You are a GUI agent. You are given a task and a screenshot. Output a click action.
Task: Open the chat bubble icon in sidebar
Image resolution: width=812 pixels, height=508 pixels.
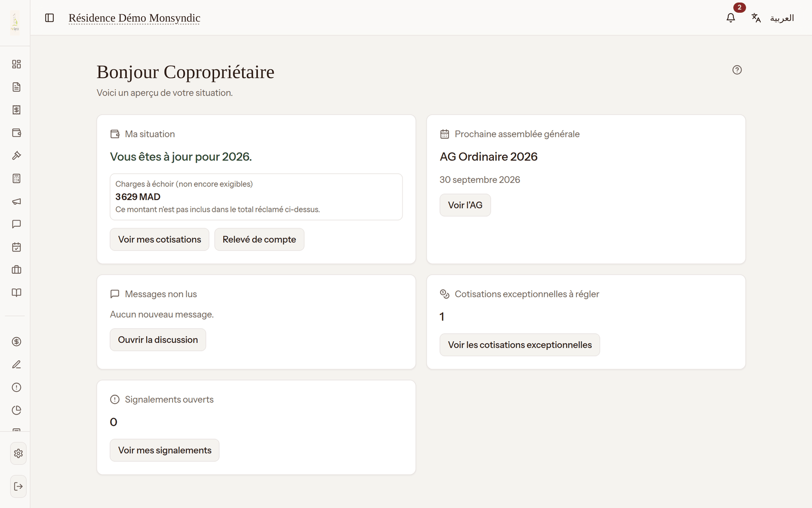(x=16, y=224)
